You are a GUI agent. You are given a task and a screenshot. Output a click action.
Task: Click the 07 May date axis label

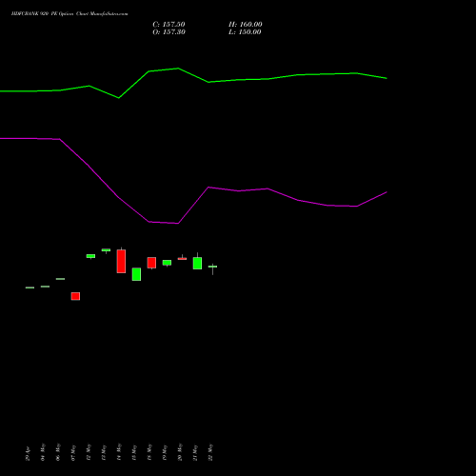point(73,452)
